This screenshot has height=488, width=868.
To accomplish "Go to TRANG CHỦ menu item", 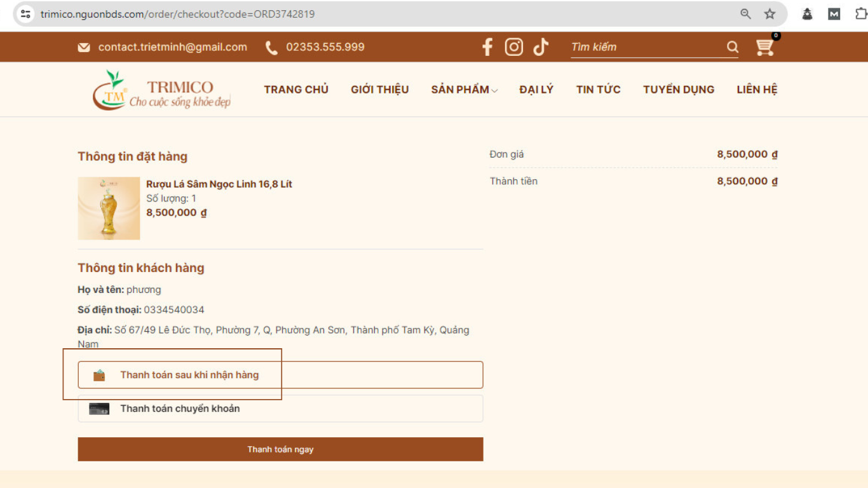I will tap(296, 90).
